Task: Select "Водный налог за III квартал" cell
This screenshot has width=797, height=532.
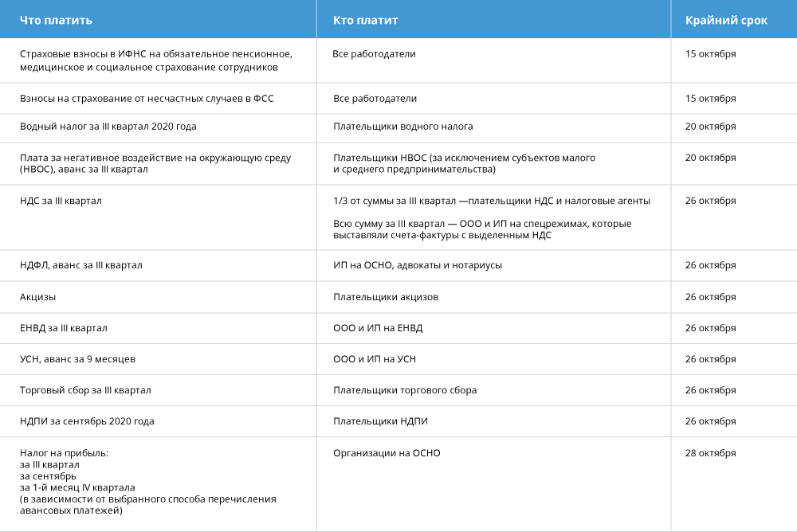Action: click(108, 126)
